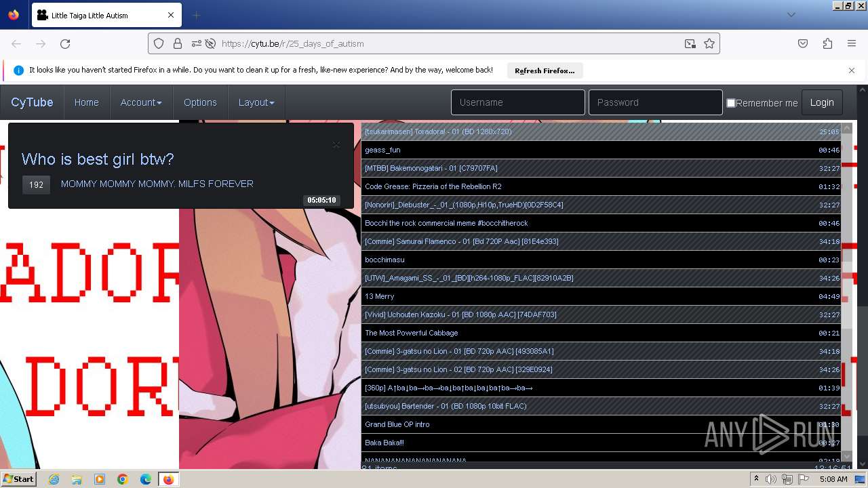
Task: Open the Save to Pocket icon
Action: pyautogui.click(x=803, y=43)
